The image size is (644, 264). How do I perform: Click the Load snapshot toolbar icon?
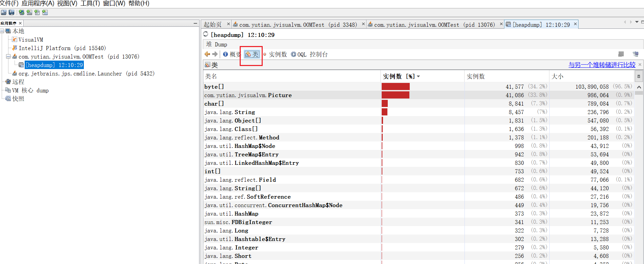pyautogui.click(x=4, y=13)
